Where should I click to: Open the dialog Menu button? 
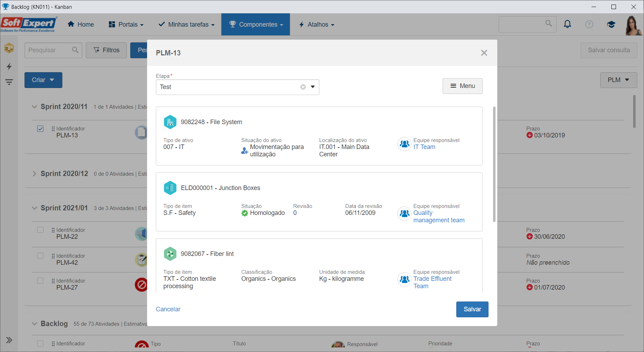click(x=462, y=86)
